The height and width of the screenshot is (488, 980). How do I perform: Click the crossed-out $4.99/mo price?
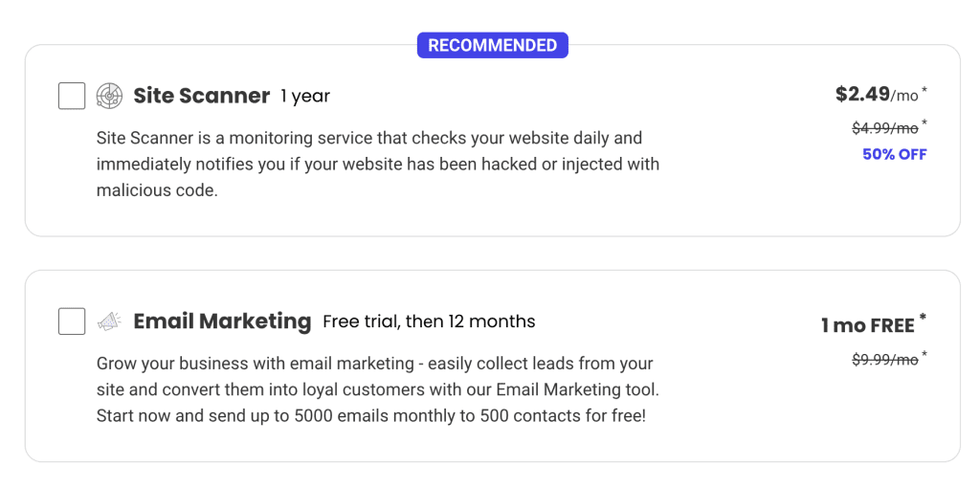pyautogui.click(x=884, y=127)
